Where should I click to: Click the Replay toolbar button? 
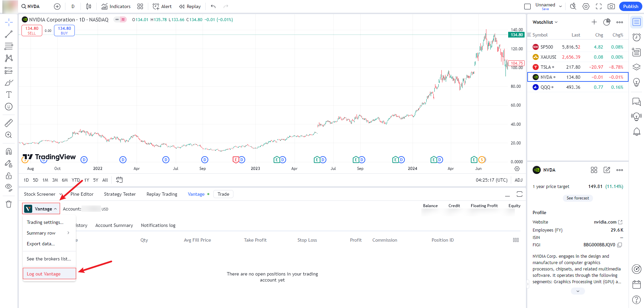coord(190,6)
